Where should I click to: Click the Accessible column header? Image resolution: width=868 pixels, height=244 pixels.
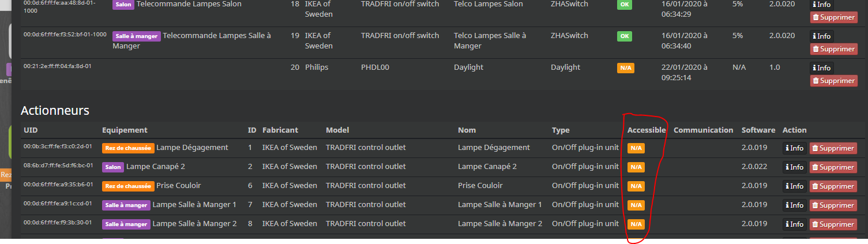coord(647,130)
